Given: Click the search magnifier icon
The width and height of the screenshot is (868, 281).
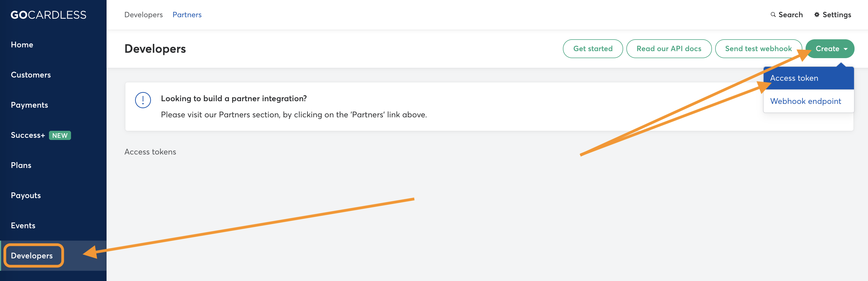Looking at the screenshot, I should click(773, 15).
